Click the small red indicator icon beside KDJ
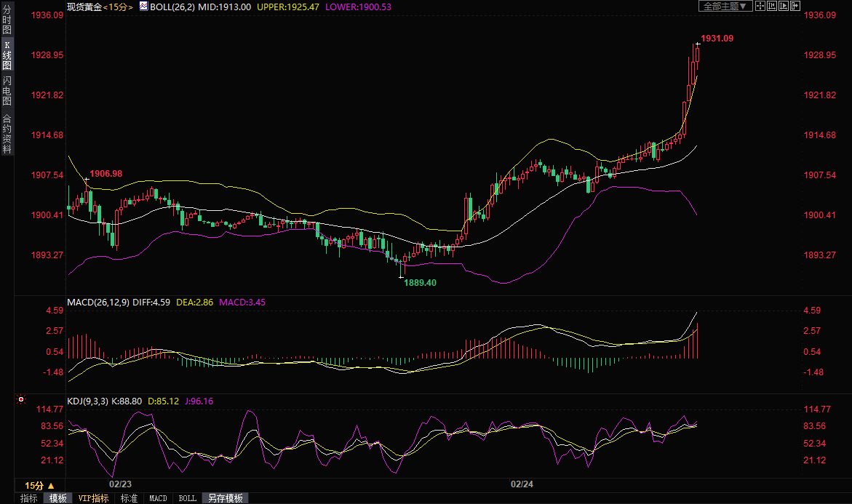Viewport: 852px width, 504px height. 21,400
